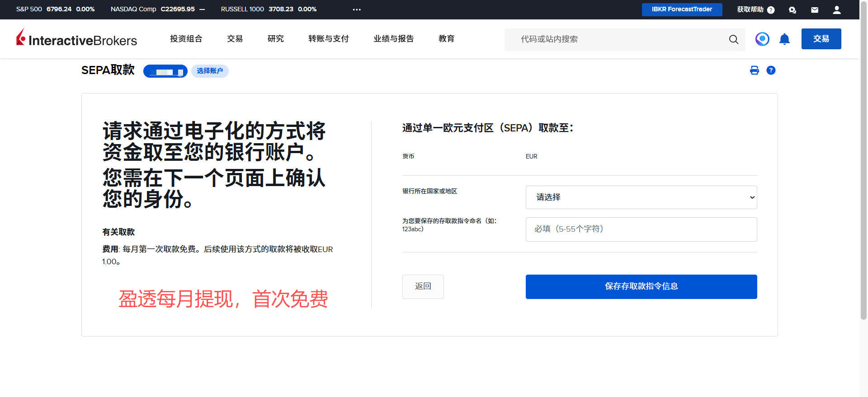Open the notifications bell
Image resolution: width=868 pixels, height=397 pixels.
tap(784, 39)
